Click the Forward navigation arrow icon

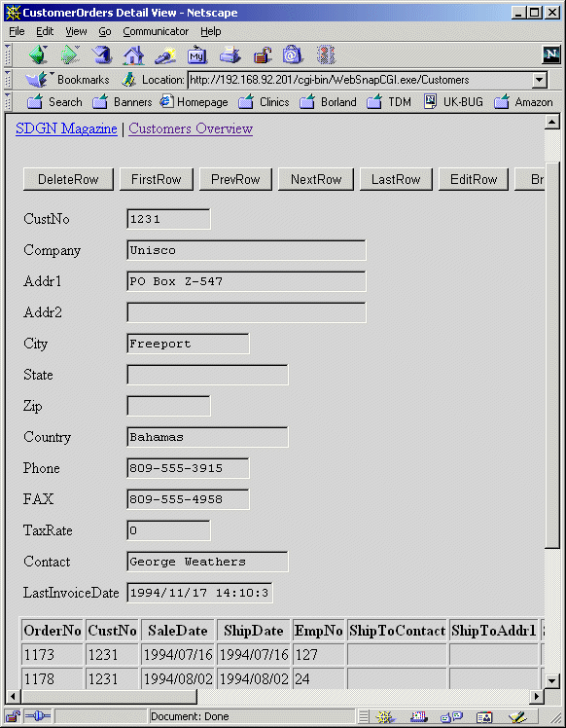click(x=70, y=55)
